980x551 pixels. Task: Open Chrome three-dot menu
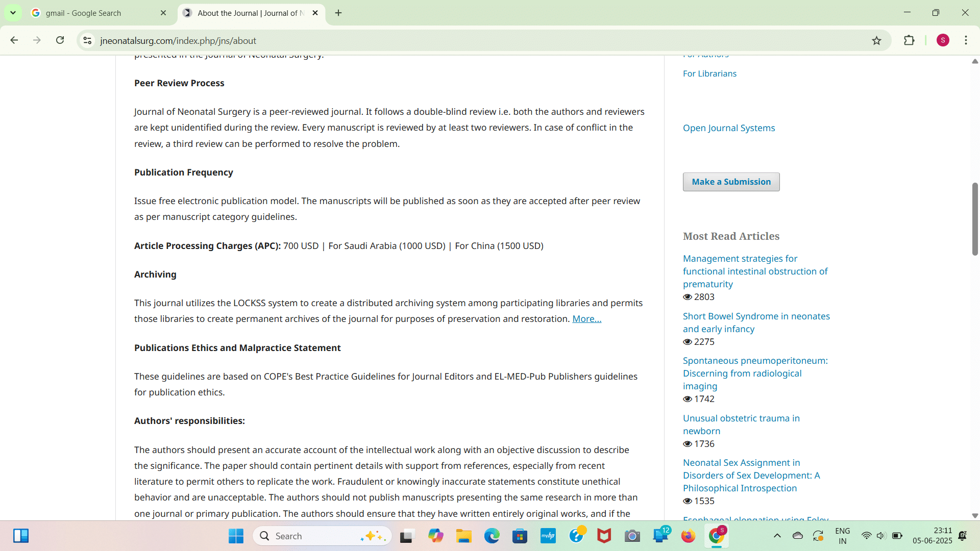[x=966, y=40]
